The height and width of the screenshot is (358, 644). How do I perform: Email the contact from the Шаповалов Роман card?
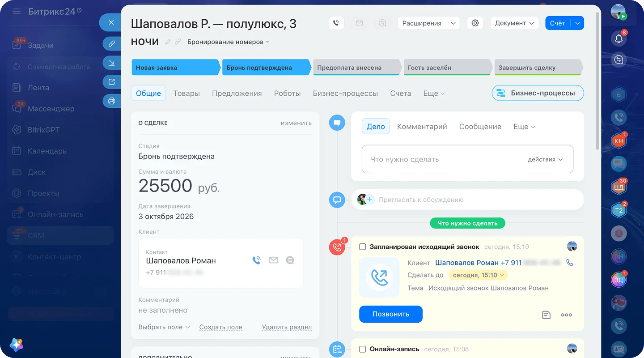273,260
